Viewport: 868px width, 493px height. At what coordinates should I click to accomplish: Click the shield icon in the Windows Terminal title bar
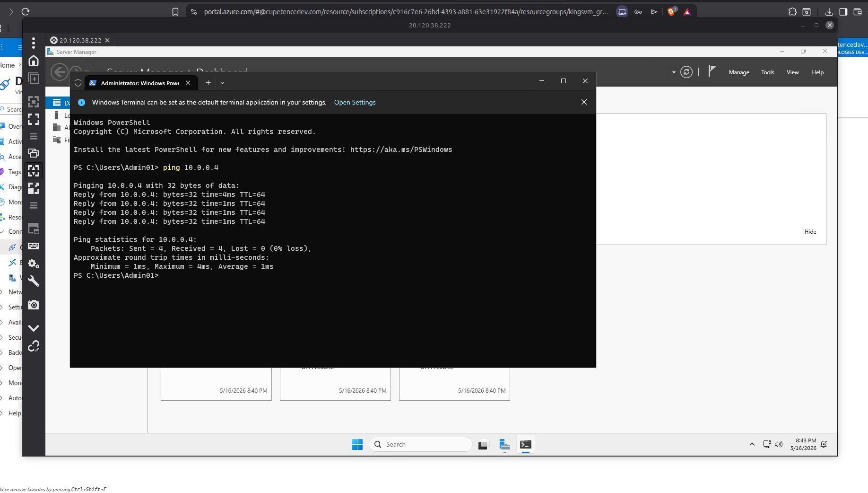click(78, 83)
